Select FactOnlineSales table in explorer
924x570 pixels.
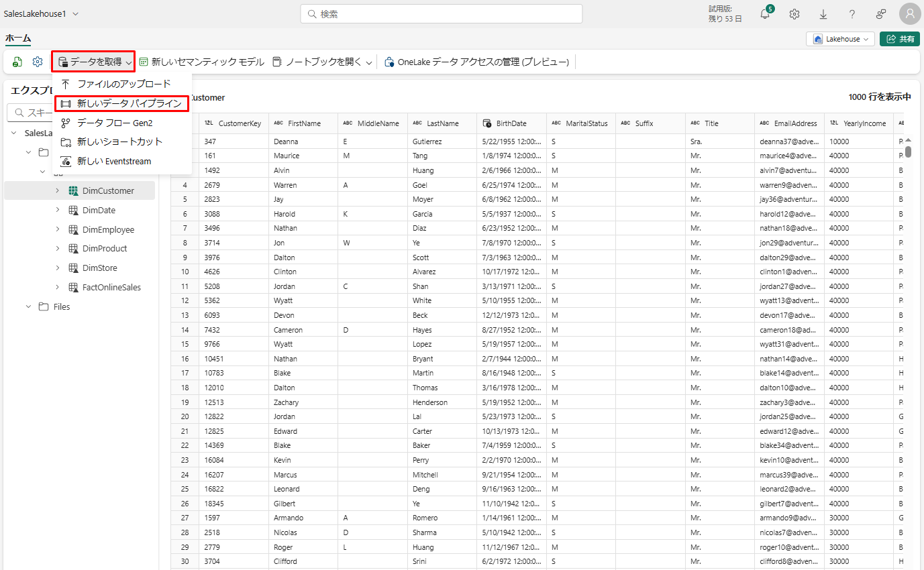(x=111, y=287)
